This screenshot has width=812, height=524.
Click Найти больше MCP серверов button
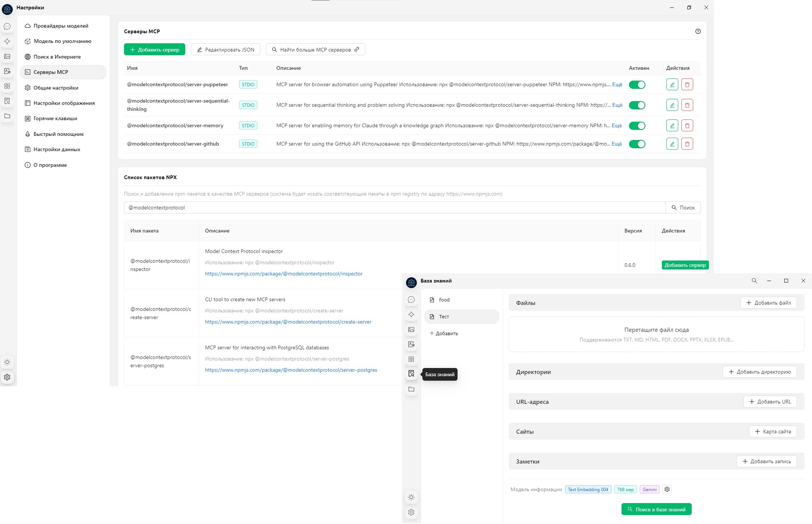coord(316,50)
